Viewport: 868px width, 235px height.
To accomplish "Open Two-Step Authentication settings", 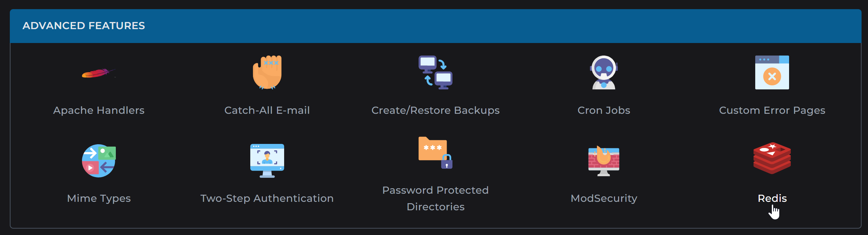I will point(267,198).
